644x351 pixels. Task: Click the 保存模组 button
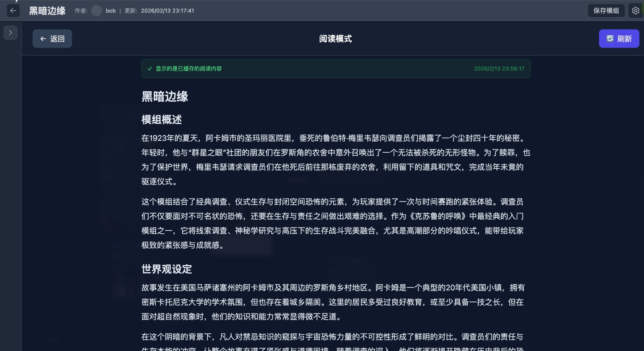point(606,10)
